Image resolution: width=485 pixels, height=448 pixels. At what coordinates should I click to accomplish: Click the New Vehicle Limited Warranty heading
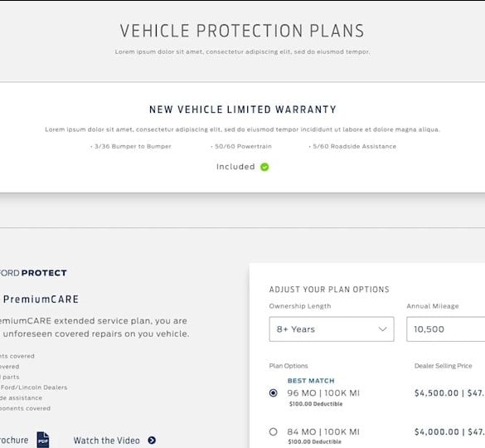pyautogui.click(x=243, y=110)
